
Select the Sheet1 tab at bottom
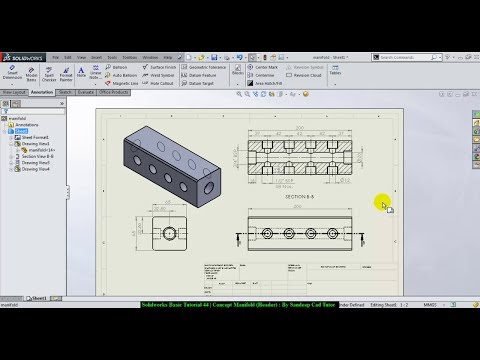(37, 298)
